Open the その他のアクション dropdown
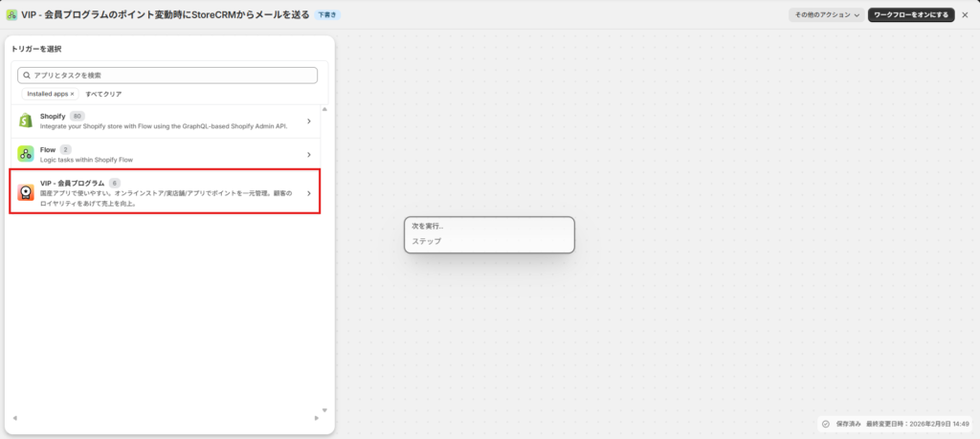This screenshot has height=439, width=980. 826,14
